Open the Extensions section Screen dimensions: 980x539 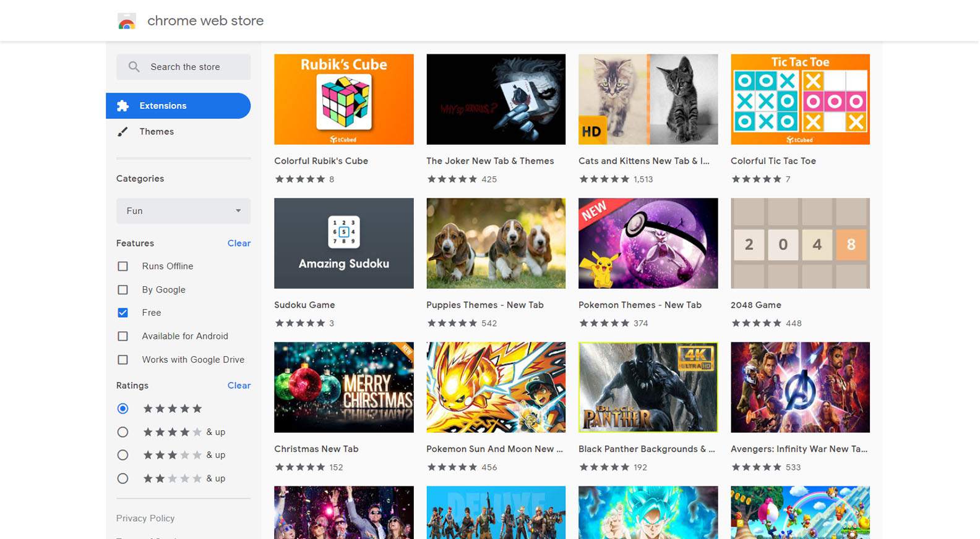178,106
